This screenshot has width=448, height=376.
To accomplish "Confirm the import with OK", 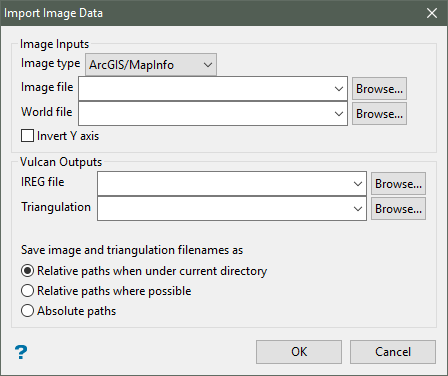I will click(299, 352).
